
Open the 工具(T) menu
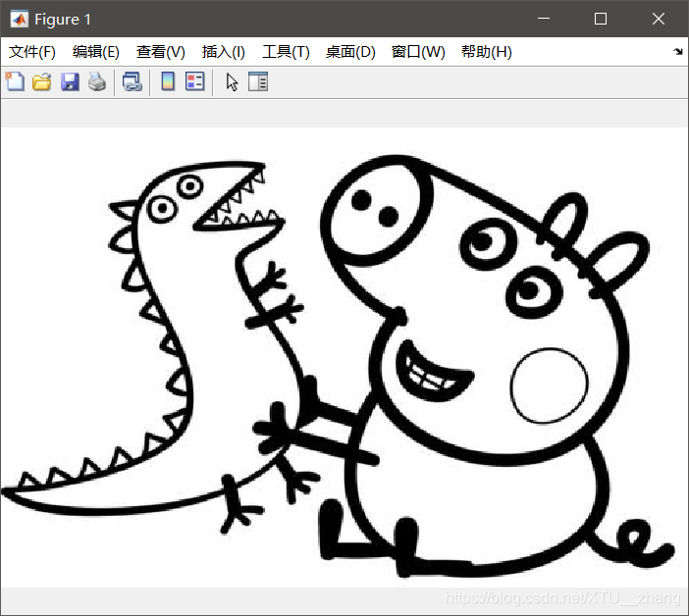point(286,52)
